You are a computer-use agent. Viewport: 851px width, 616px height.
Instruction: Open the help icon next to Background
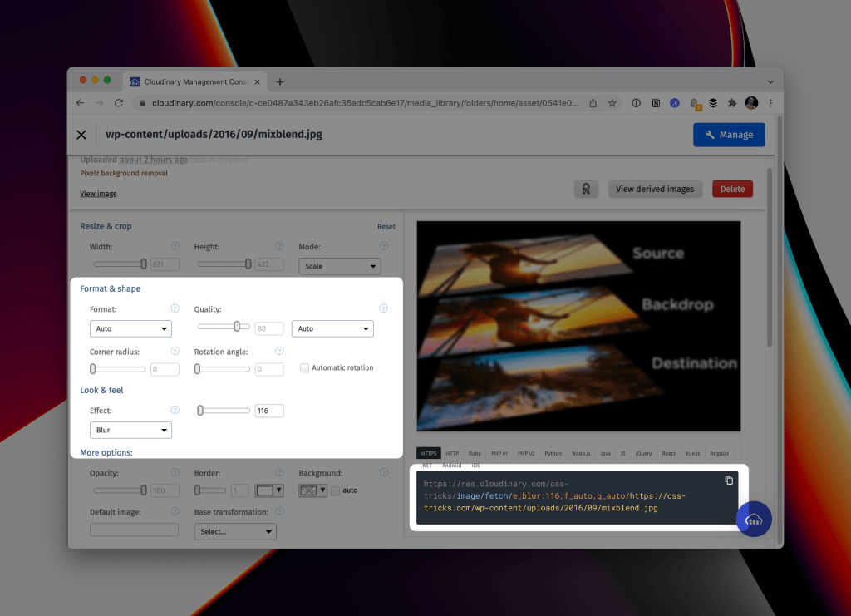point(384,473)
